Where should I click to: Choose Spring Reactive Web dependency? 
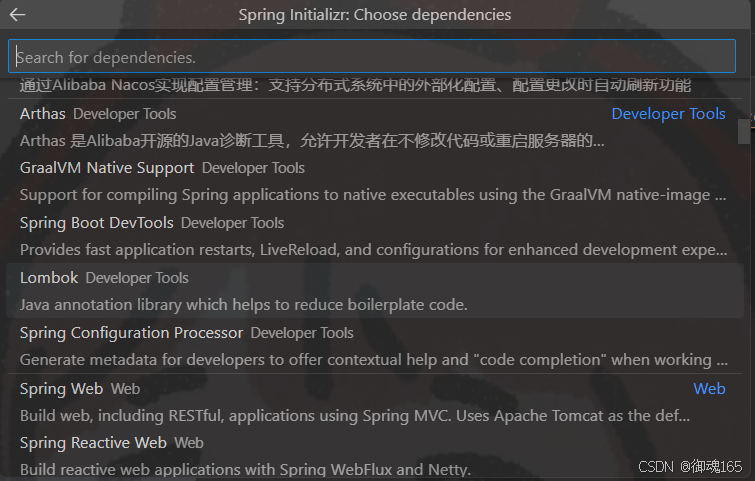click(375, 455)
